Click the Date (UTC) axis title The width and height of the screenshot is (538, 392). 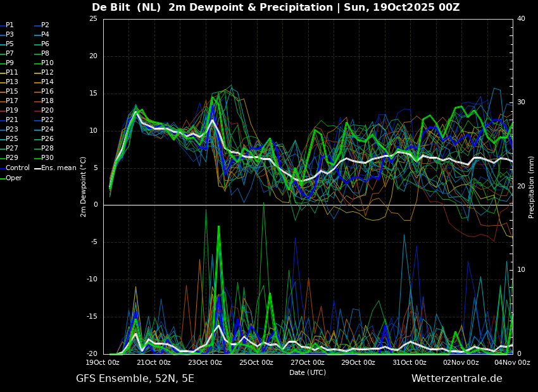click(308, 372)
